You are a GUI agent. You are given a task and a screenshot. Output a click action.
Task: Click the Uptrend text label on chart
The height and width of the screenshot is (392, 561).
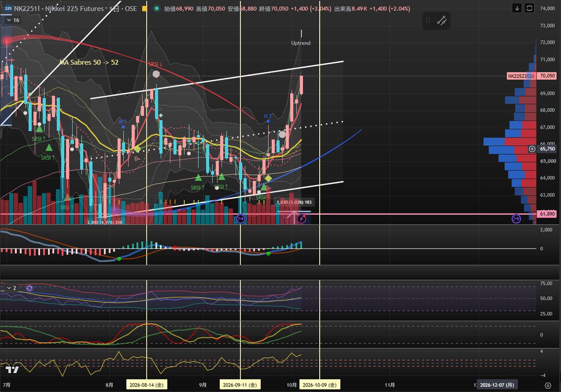301,43
